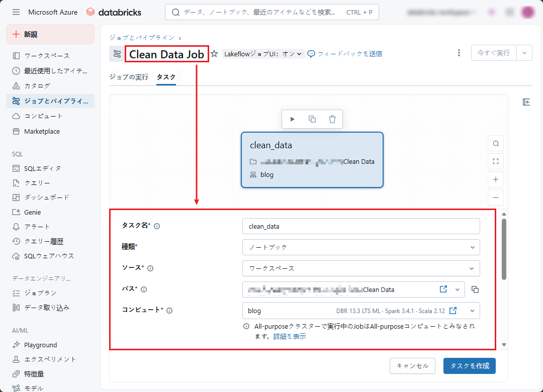Click the duplicate task icon above clean_data
Viewport: 543px width, 392px height.
pyautogui.click(x=312, y=119)
